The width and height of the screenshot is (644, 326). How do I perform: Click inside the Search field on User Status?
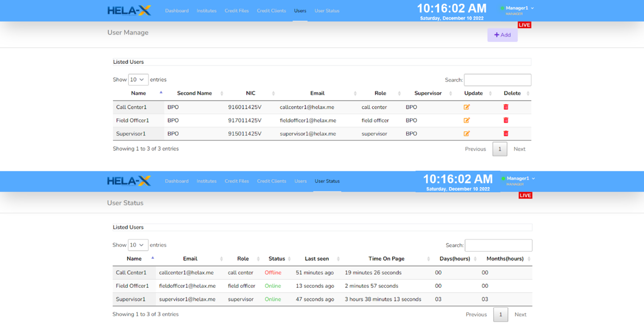498,245
